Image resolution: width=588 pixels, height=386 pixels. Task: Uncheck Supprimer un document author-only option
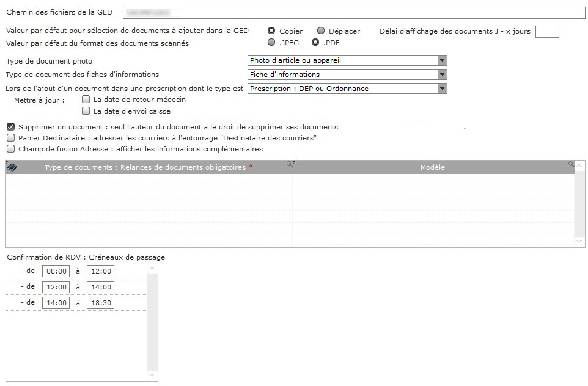click(11, 126)
